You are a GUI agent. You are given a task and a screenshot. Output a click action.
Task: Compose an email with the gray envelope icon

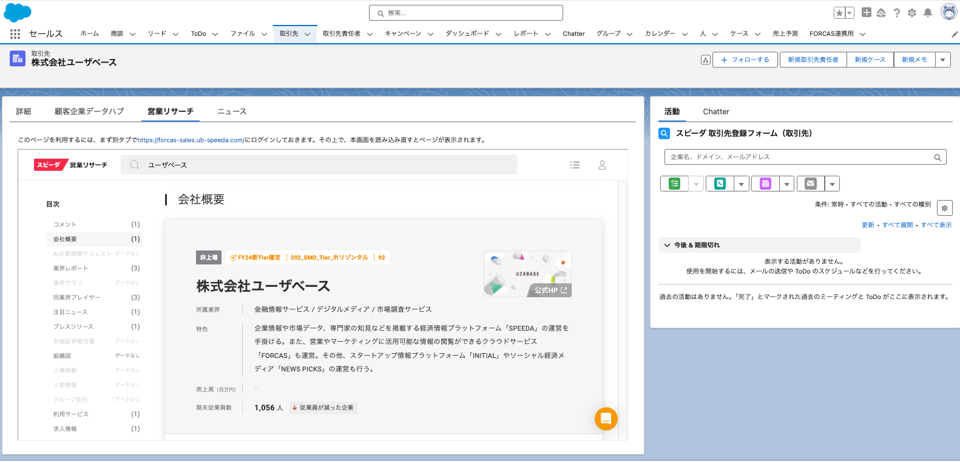click(811, 184)
